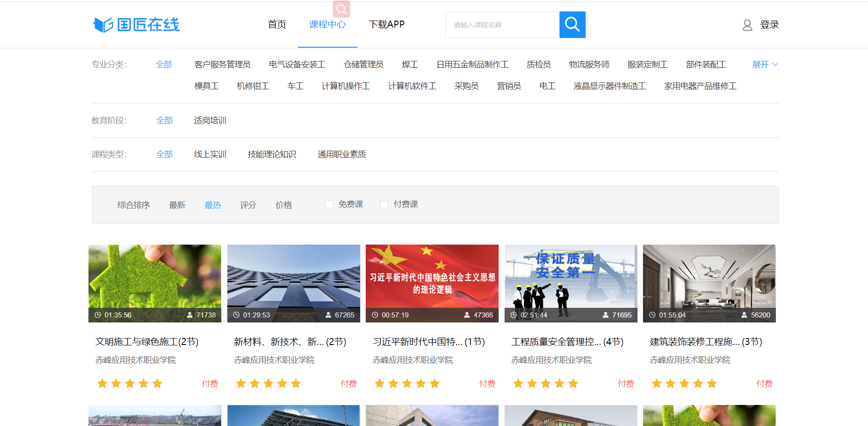
Task: Filter by 部件装配工 category
Action: tap(706, 65)
